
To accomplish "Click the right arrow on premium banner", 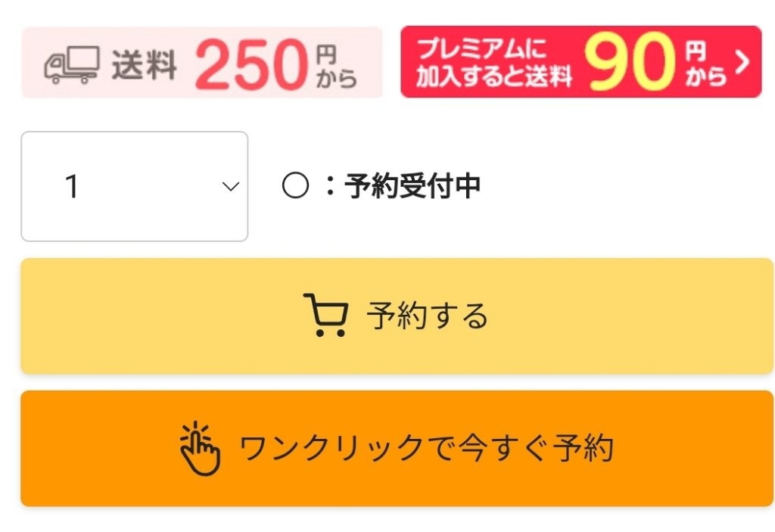I will pos(742,63).
